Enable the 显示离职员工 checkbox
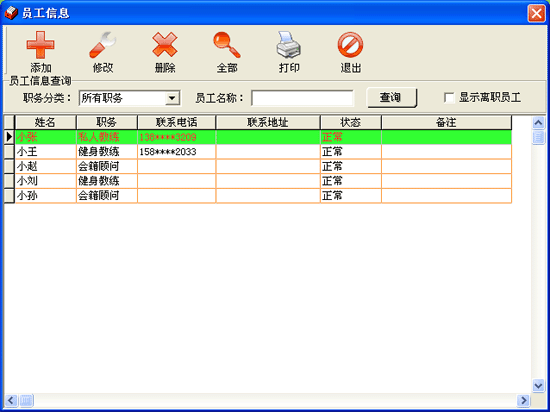 click(x=449, y=97)
